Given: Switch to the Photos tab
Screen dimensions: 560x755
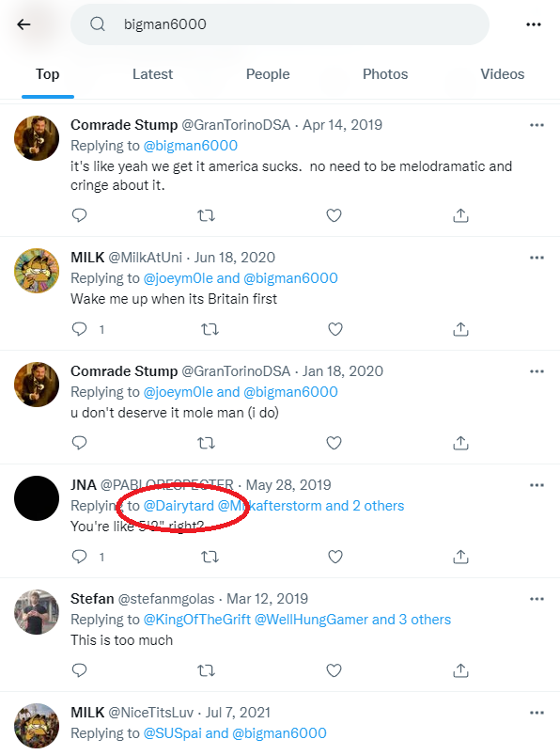Looking at the screenshot, I should pyautogui.click(x=385, y=74).
